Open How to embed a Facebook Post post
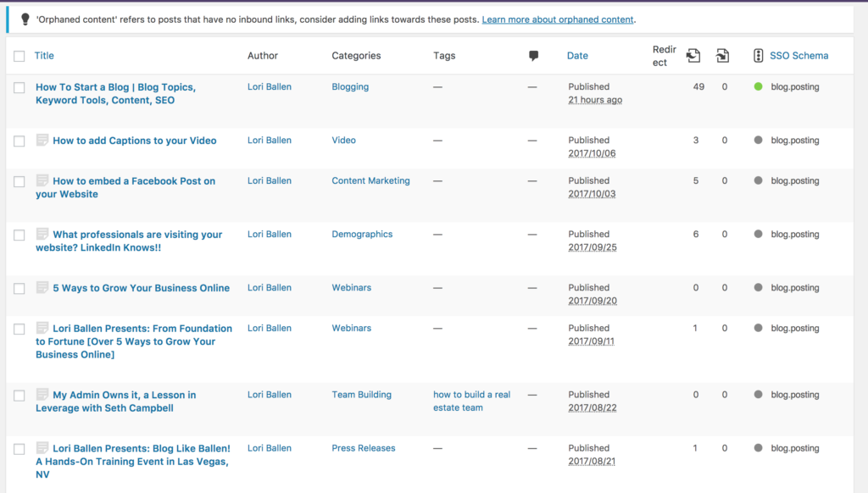868x493 pixels. coord(125,187)
